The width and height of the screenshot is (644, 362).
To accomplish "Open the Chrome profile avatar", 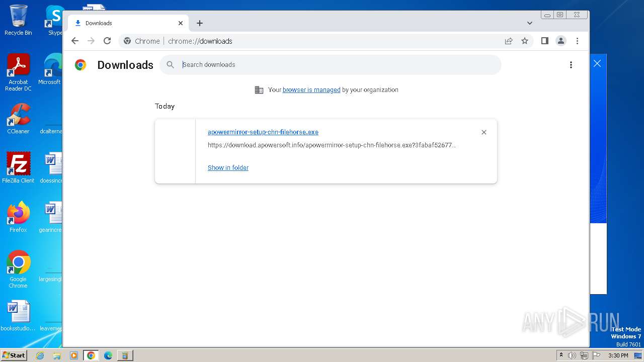I will coord(561,41).
